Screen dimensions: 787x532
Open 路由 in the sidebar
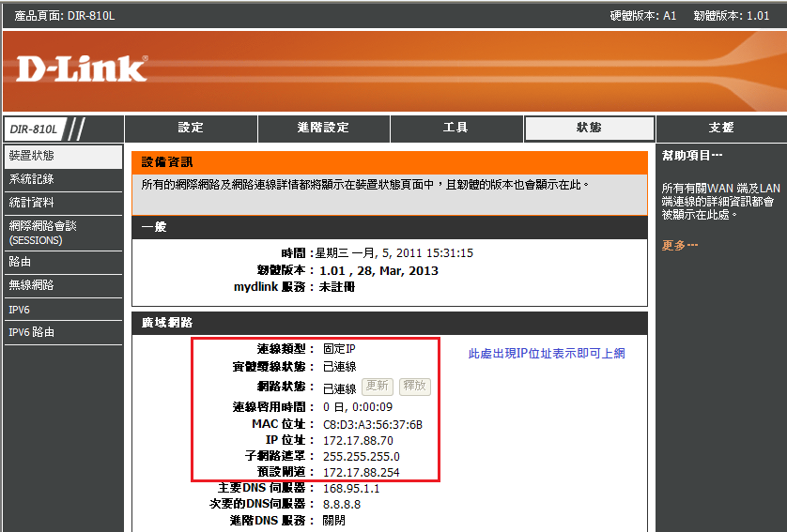pos(63,262)
